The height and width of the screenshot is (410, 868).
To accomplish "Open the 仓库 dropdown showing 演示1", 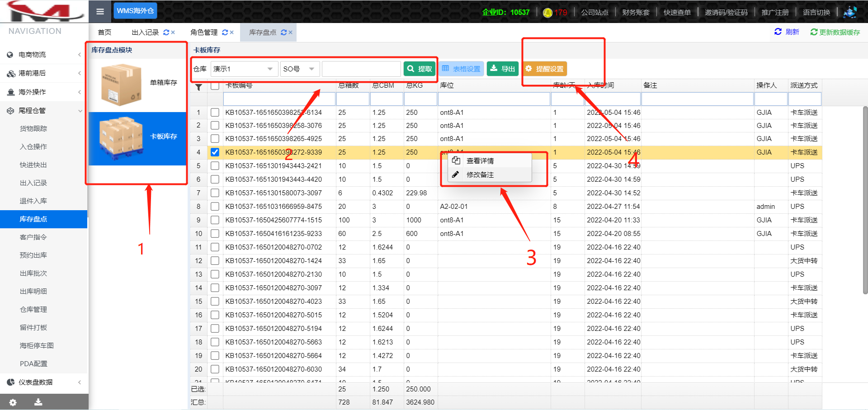I will point(244,69).
